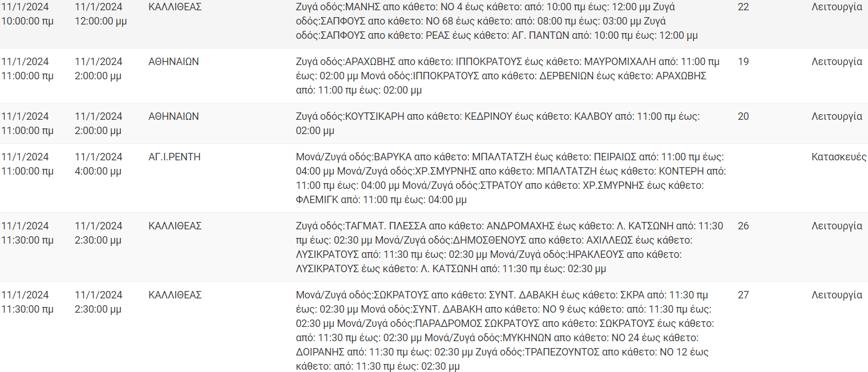Click ΚΑΛΛΙΘΕΑΣ in the ΣΩΚΡΑΤΟΥΣ row
The height and width of the screenshot is (372, 868).
175,295
